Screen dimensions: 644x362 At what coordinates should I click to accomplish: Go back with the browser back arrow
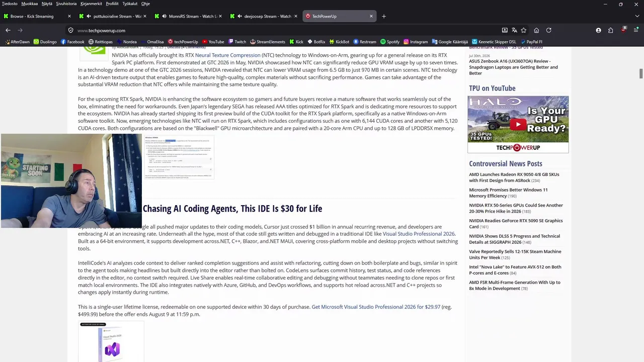[8, 30]
